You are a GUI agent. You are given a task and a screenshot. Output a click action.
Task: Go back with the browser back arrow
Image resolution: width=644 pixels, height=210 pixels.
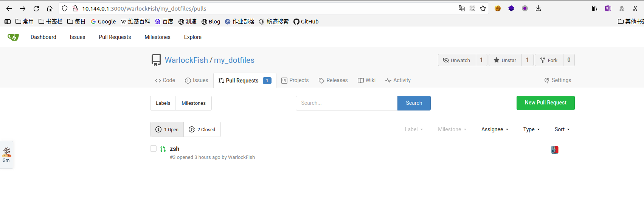[x=9, y=8]
